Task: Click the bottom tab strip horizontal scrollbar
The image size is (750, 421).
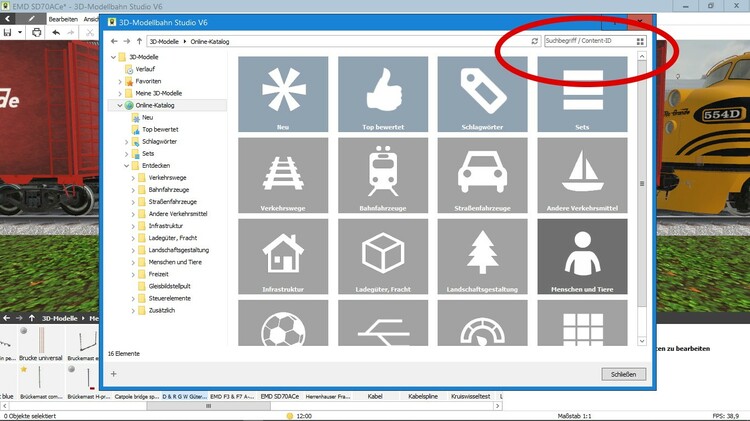Action: click(x=209, y=406)
